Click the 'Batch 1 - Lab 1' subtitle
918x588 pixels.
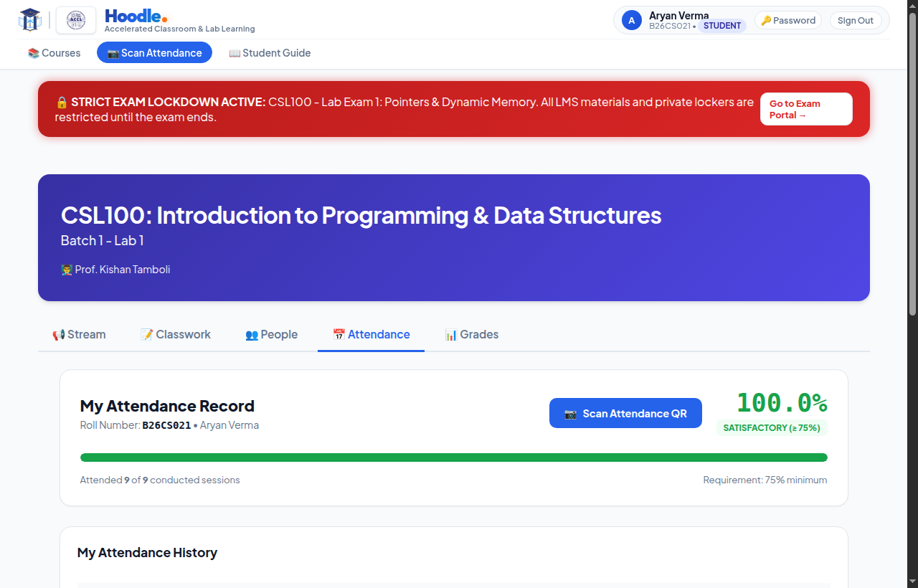tap(103, 240)
